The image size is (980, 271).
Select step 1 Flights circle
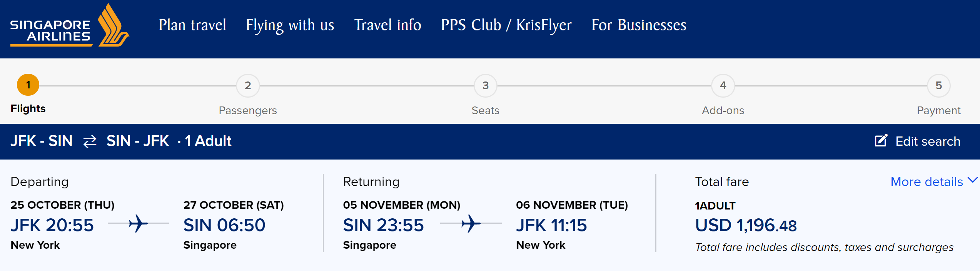pos(28,85)
